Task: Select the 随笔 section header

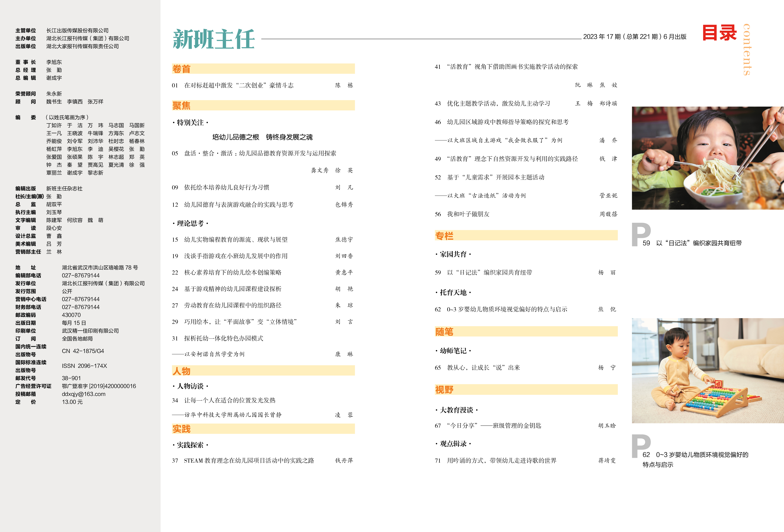Action: pyautogui.click(x=444, y=332)
